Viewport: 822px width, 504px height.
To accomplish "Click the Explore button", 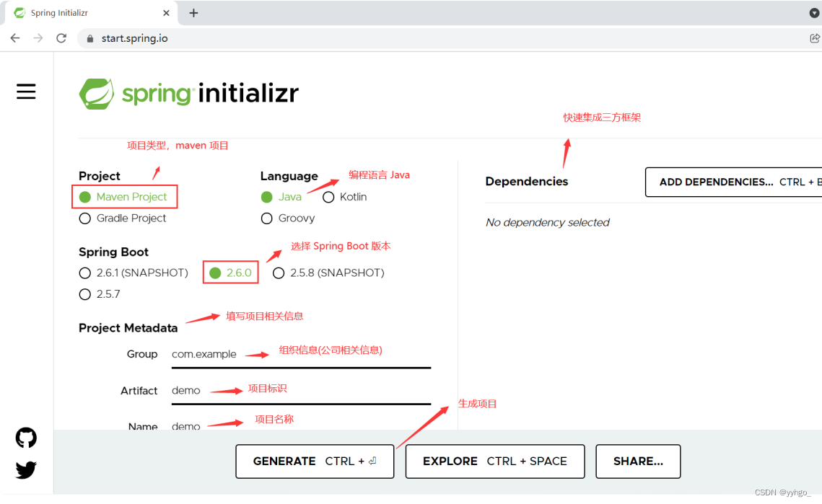I will (x=495, y=461).
